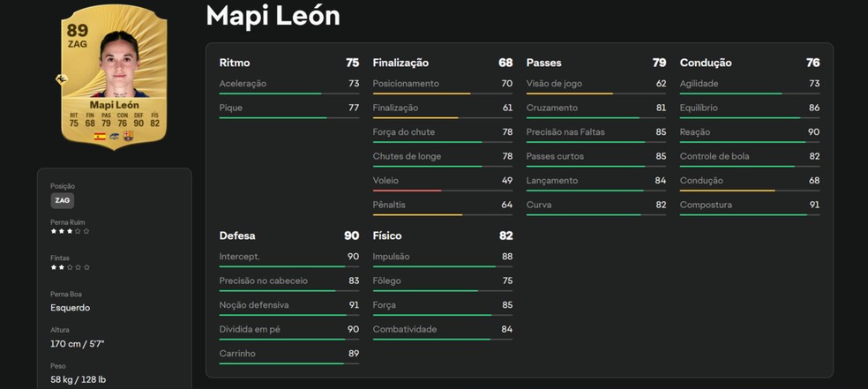Click the Condução category heading
The image size is (868, 389).
[x=706, y=63]
